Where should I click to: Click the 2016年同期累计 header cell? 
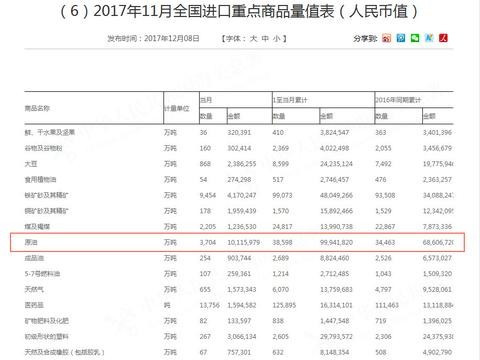click(398, 100)
